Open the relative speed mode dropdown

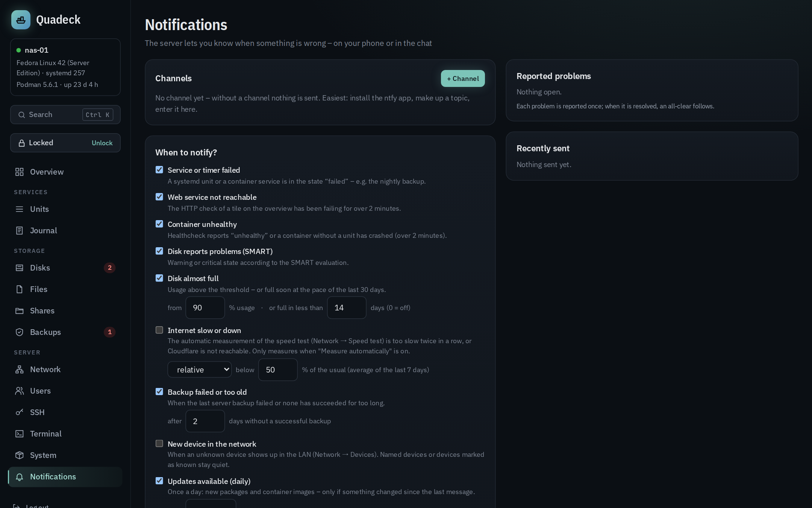tap(200, 370)
